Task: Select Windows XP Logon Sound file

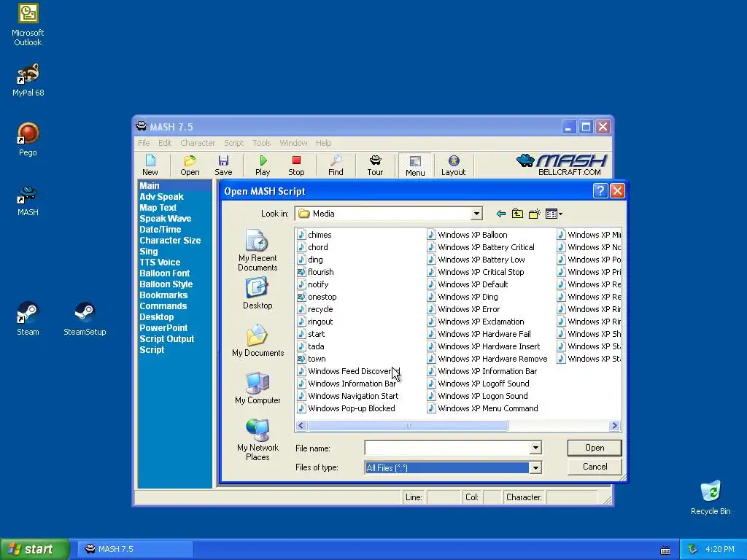Action: [x=477, y=396]
